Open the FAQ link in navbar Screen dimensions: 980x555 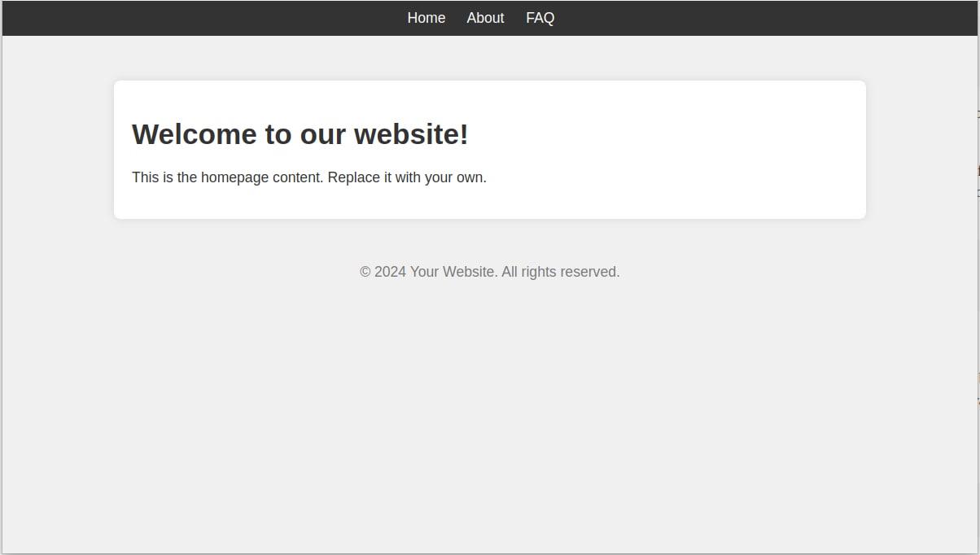(540, 18)
